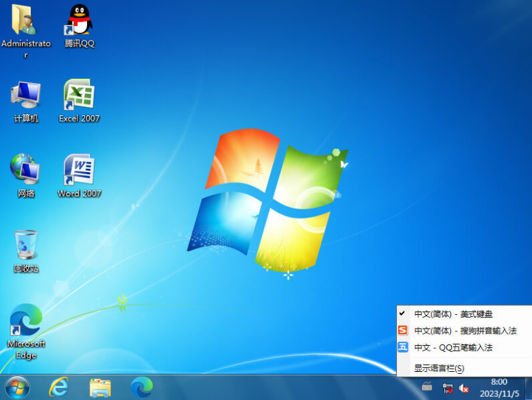The image size is (532, 400).
Task: Click the keyboard input language tray icon
Action: [427, 386]
